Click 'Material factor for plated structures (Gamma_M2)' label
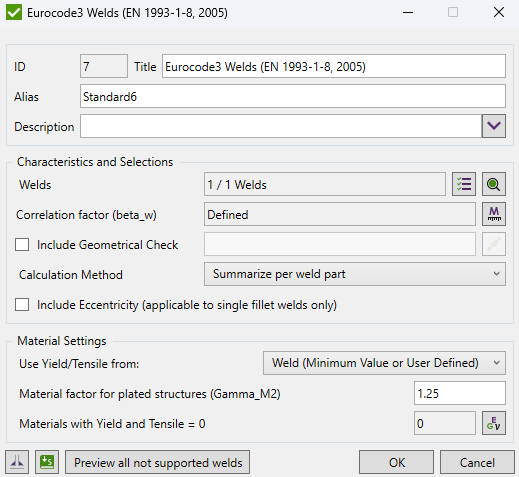Image resolution: width=519 pixels, height=477 pixels. tap(150, 394)
